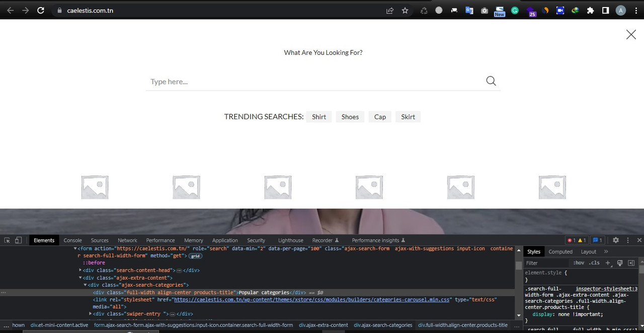Expand the swiper-entry div
Viewport: 644px width, 333px height.
click(91, 314)
